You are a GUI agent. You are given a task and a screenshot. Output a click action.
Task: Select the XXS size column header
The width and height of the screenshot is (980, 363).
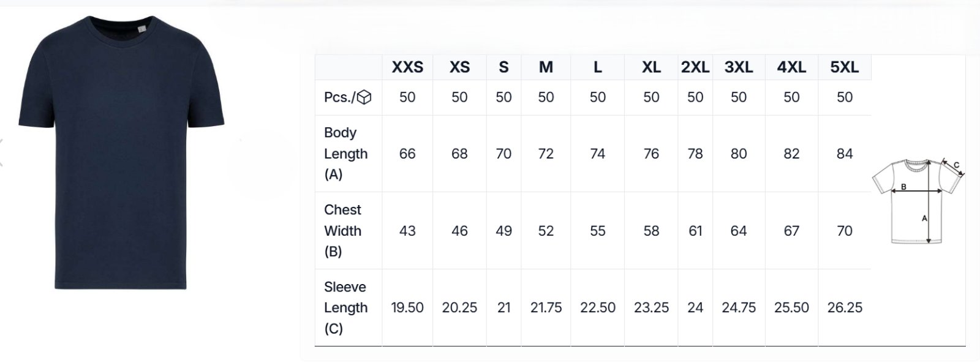[407, 67]
